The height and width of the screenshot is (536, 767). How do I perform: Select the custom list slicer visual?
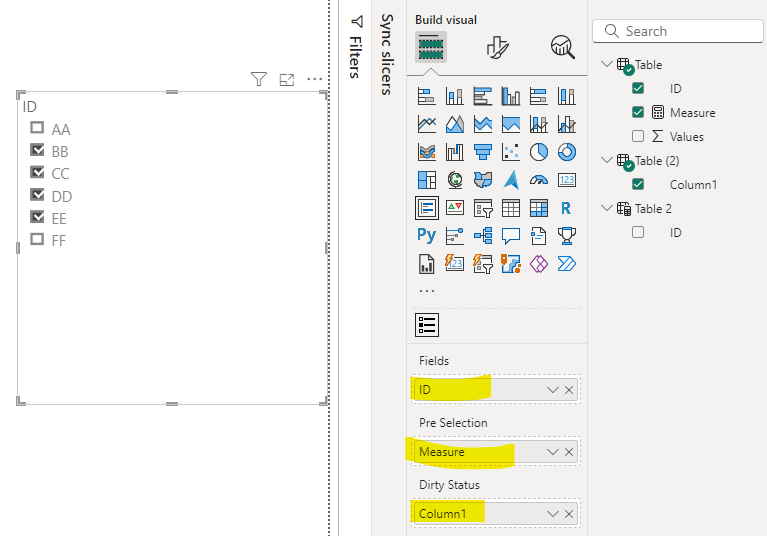click(427, 325)
